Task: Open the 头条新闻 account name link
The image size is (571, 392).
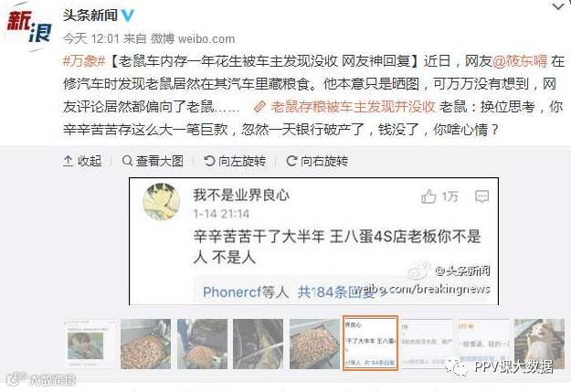Action: coord(90,16)
